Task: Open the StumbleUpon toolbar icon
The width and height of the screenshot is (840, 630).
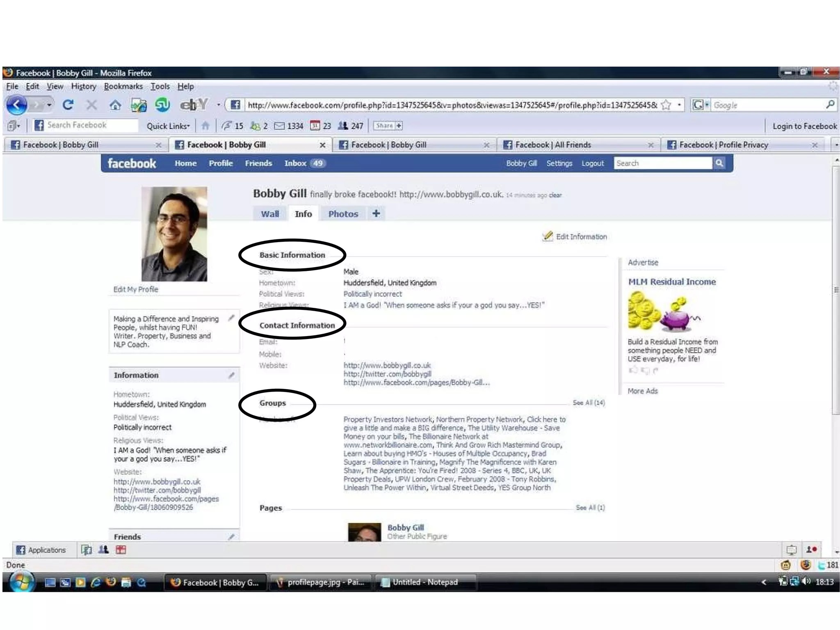Action: [x=162, y=105]
